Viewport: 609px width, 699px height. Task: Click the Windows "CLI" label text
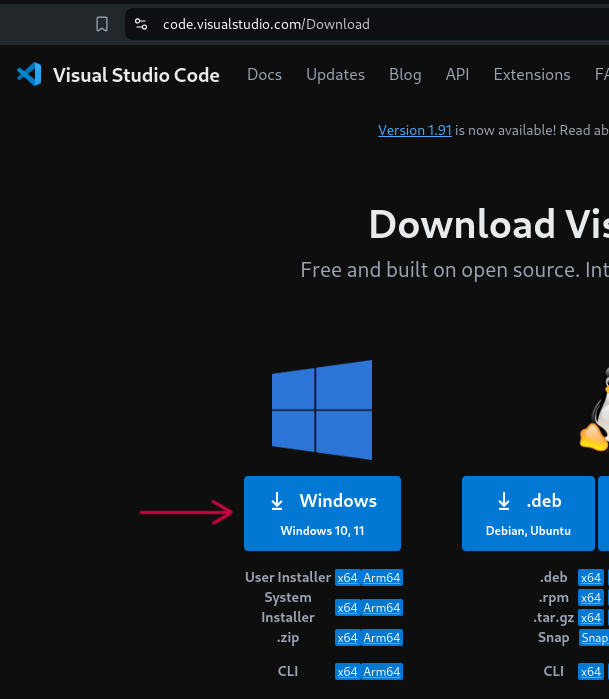click(x=288, y=671)
